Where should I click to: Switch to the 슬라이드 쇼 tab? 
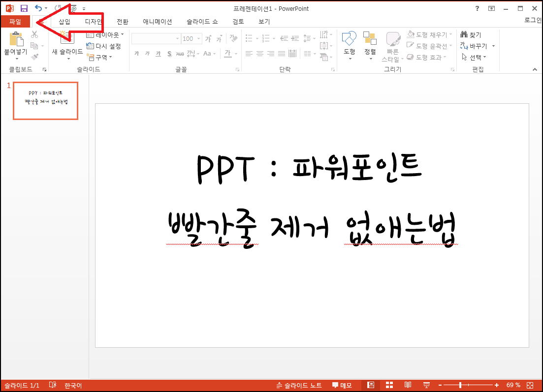coord(202,22)
